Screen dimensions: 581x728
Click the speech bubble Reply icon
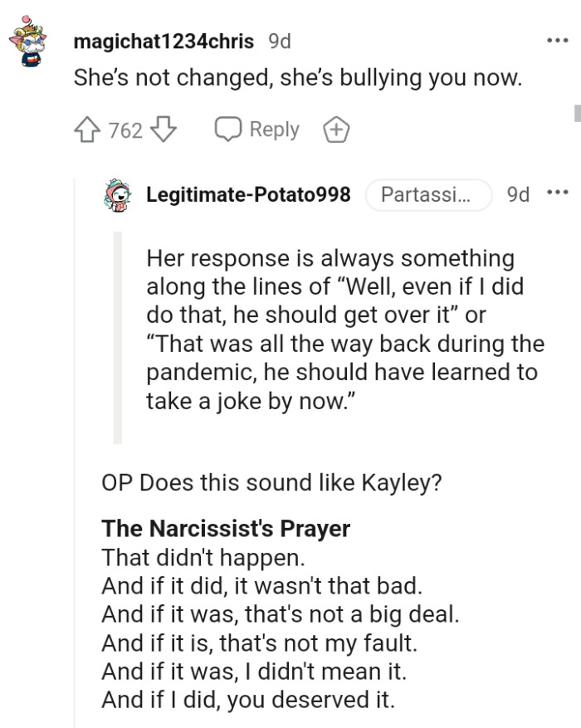point(226,129)
